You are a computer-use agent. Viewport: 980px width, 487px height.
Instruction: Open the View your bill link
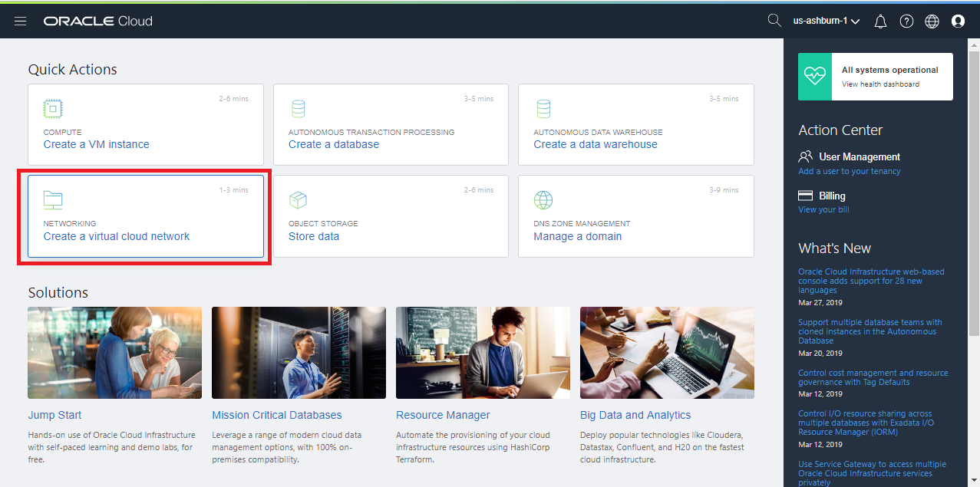click(823, 209)
